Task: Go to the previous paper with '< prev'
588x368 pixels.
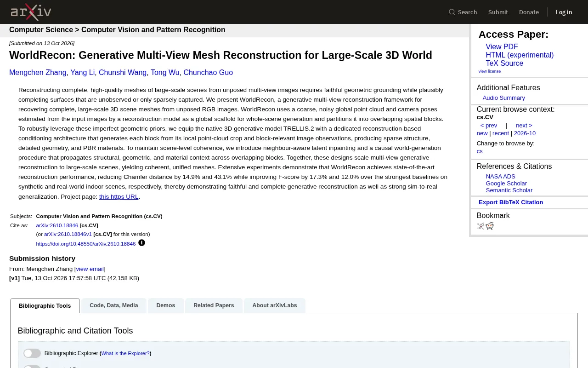Action: (489, 126)
